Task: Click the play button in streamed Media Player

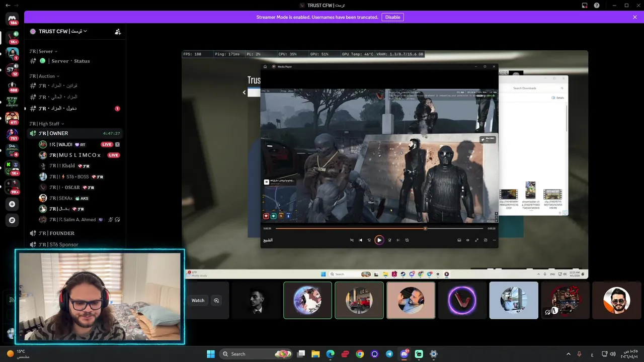Action: click(x=379, y=240)
